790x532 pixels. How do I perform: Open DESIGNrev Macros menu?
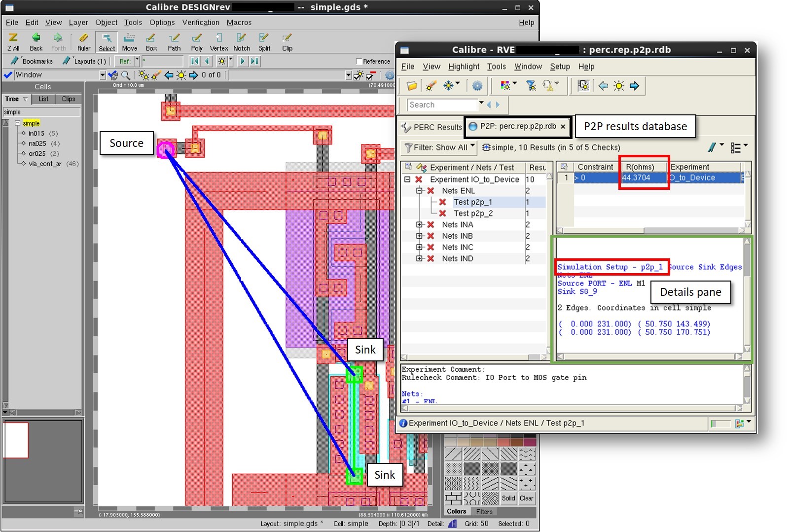[x=239, y=23]
